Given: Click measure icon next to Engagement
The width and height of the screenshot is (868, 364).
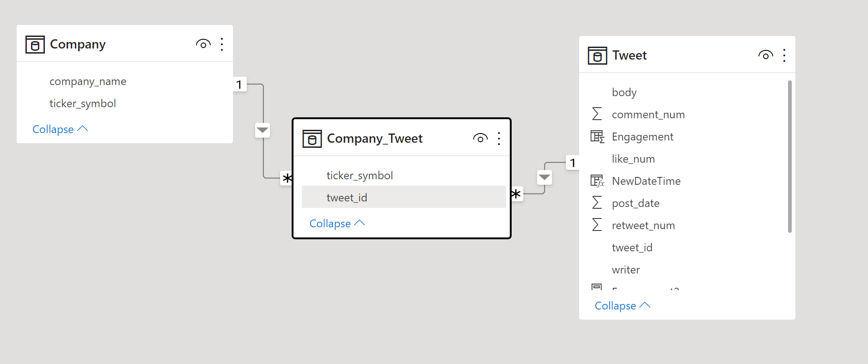Looking at the screenshot, I should [597, 136].
